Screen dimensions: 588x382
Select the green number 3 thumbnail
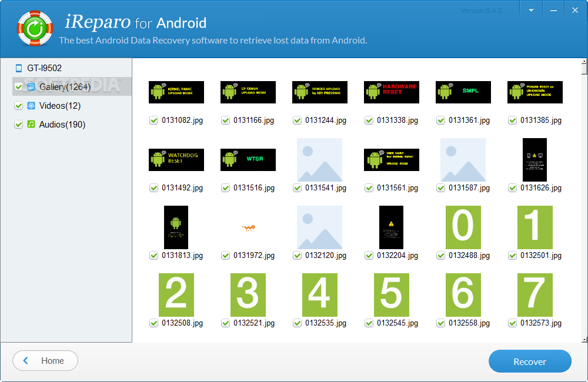(x=248, y=294)
